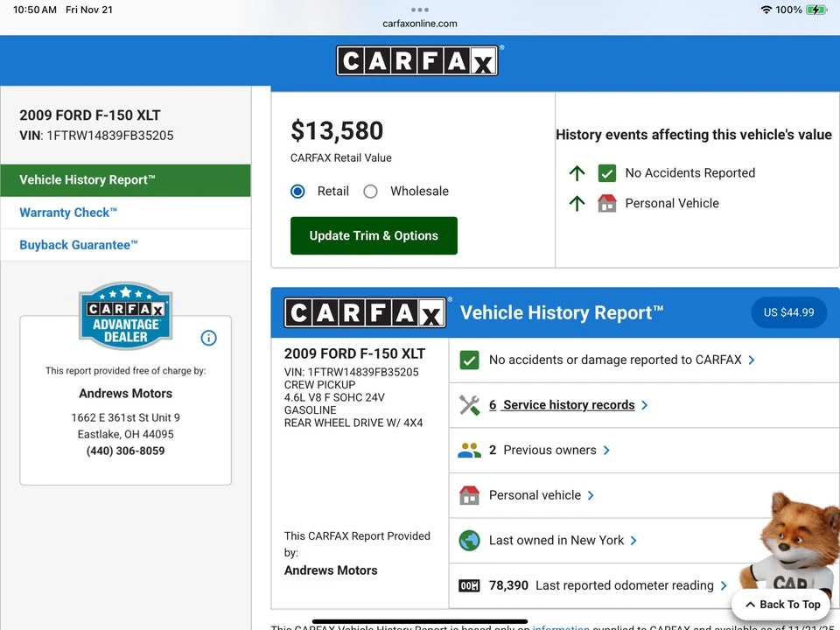Expand Personal vehicle chevron
This screenshot has width=840, height=630.
(x=591, y=495)
